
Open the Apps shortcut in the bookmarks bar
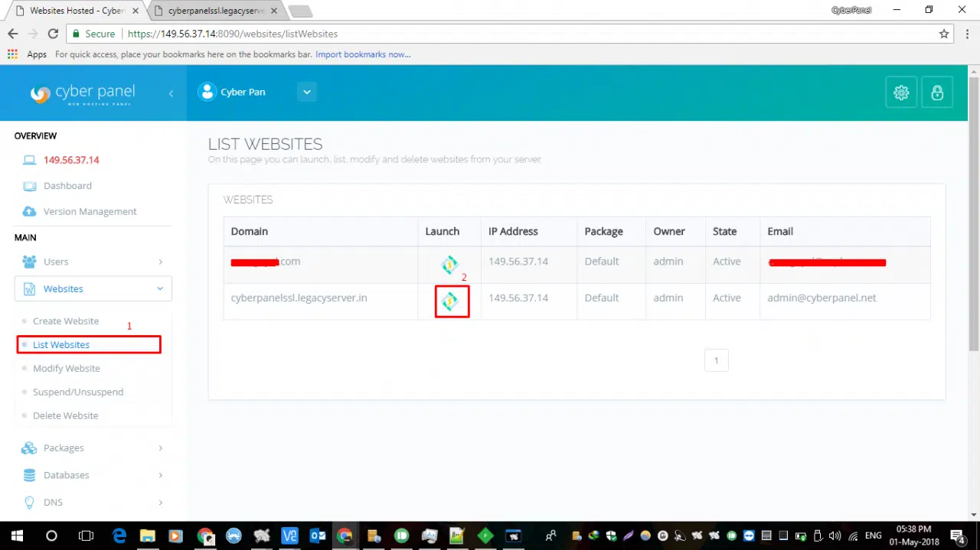28,54
